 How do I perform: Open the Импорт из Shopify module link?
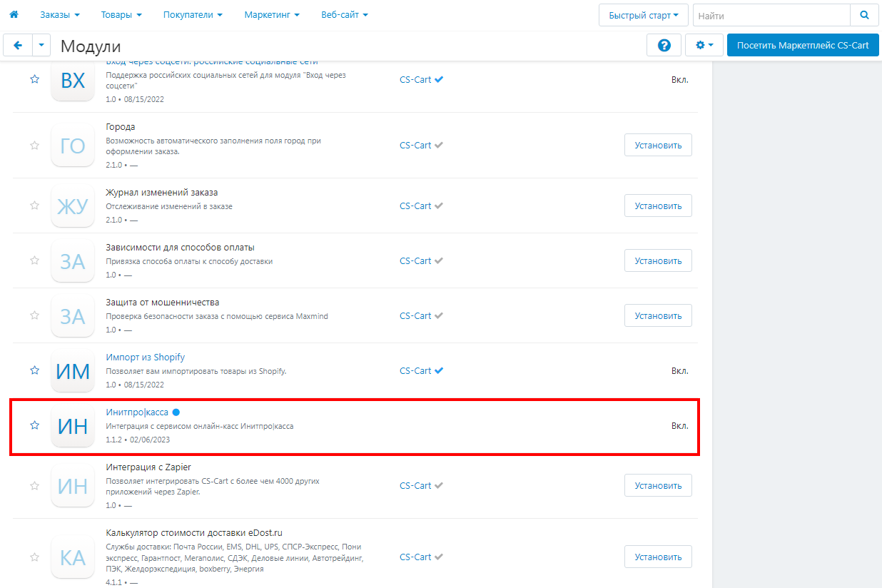(145, 358)
